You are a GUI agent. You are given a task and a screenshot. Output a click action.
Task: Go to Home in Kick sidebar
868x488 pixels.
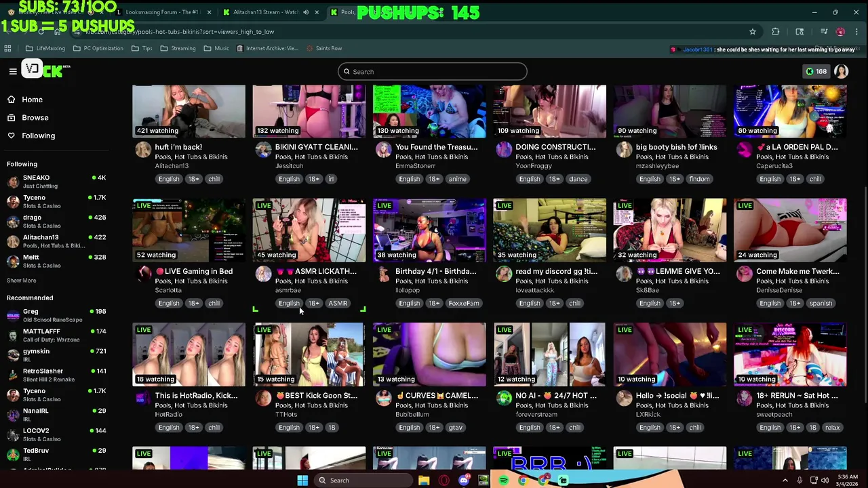(x=32, y=100)
